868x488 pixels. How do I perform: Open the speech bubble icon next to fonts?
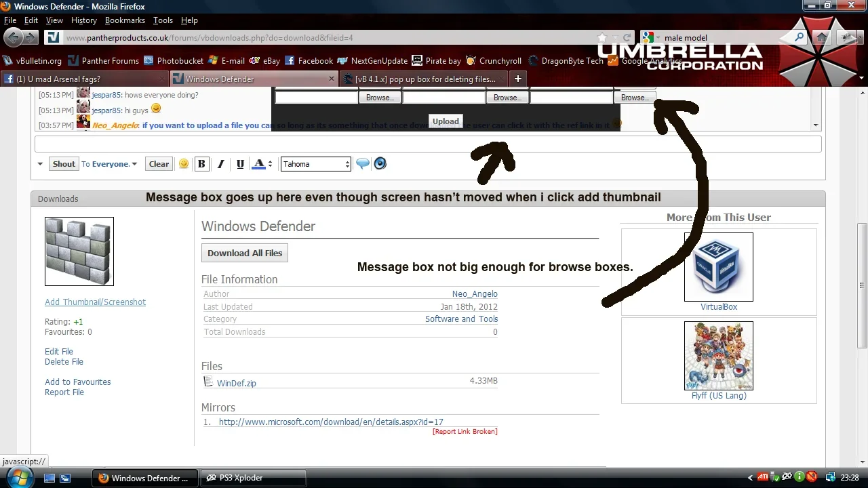coord(363,163)
